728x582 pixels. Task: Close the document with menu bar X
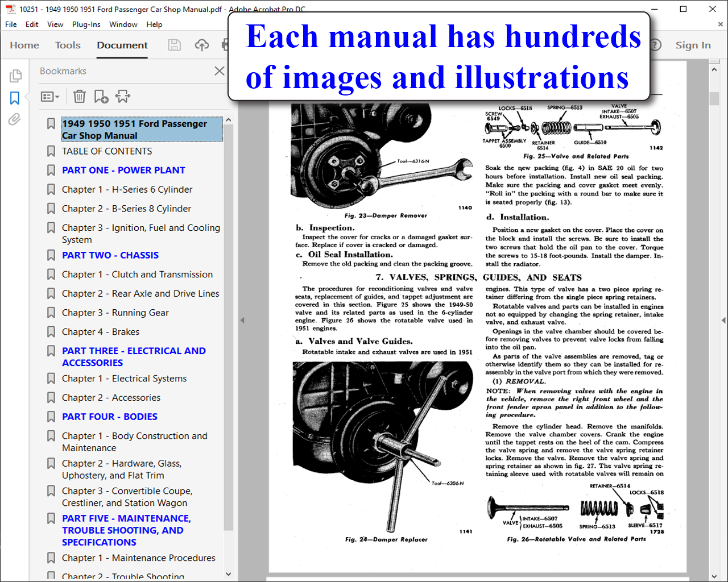click(721, 24)
